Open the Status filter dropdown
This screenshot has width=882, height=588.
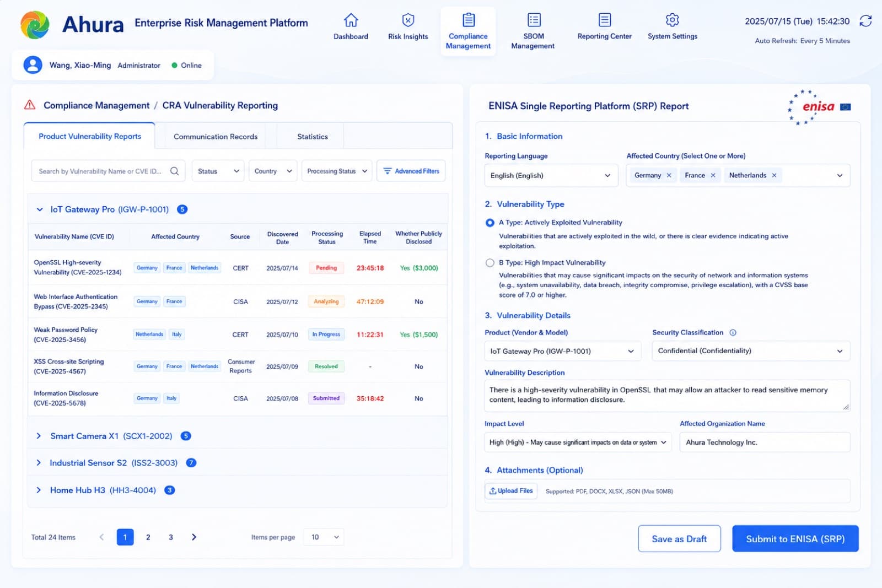point(218,171)
